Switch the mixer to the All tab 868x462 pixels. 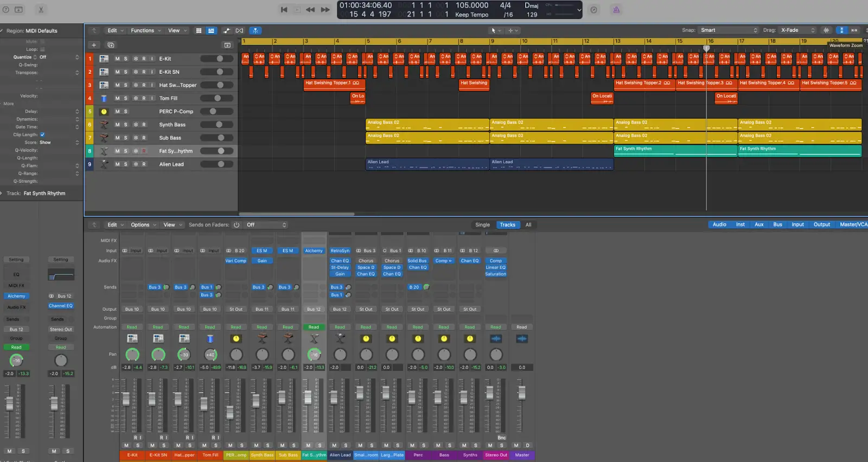click(528, 225)
